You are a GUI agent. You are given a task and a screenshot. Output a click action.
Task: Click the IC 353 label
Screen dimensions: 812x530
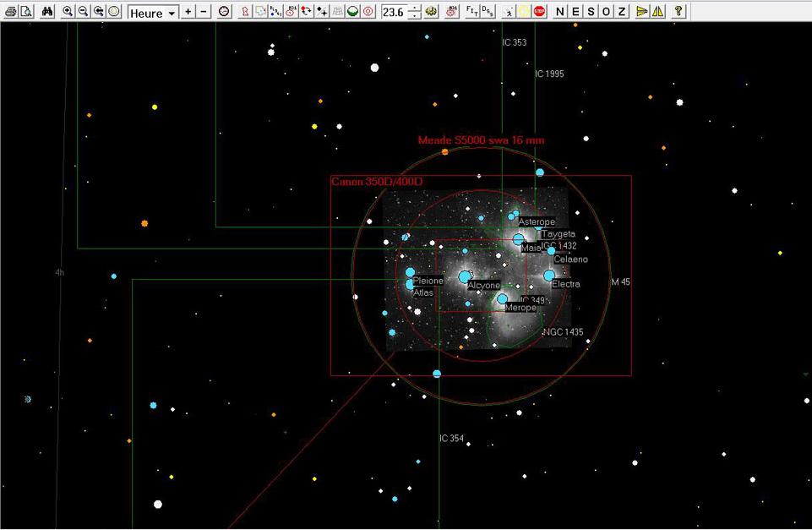click(515, 42)
